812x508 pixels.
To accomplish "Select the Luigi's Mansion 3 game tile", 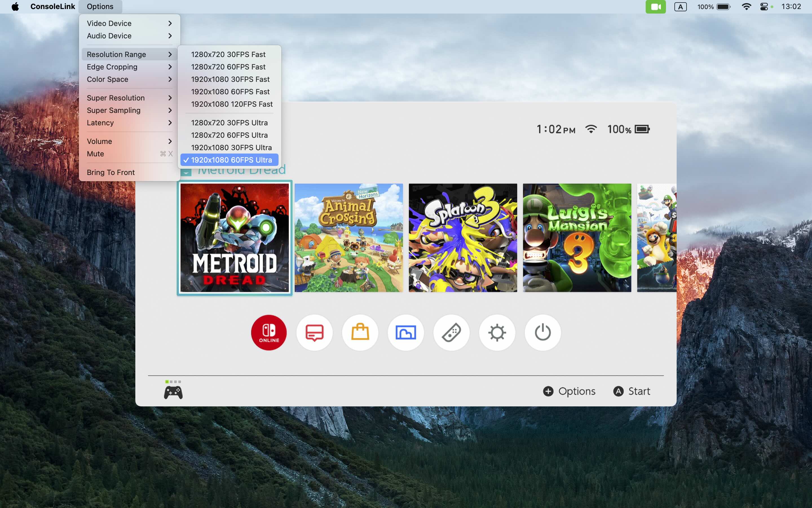I will click(577, 238).
